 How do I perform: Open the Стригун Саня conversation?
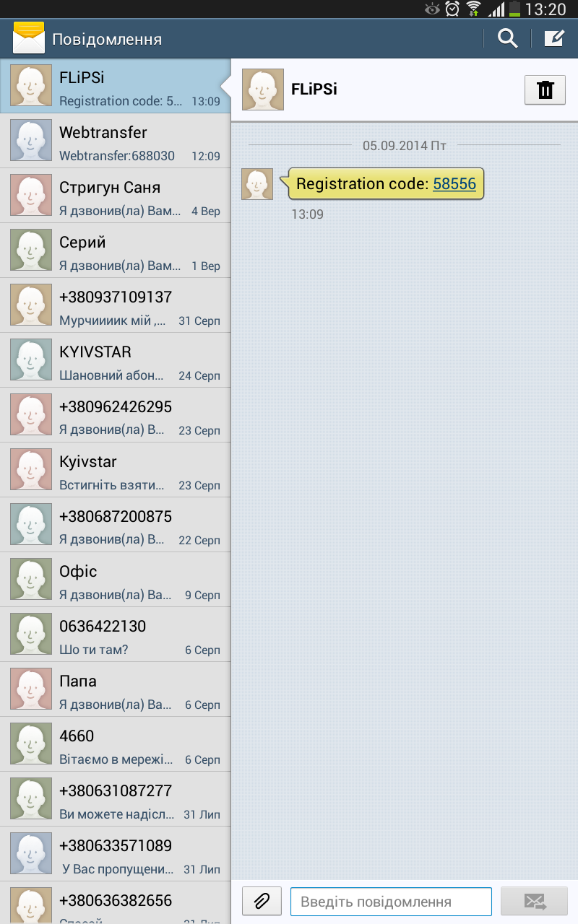point(116,196)
